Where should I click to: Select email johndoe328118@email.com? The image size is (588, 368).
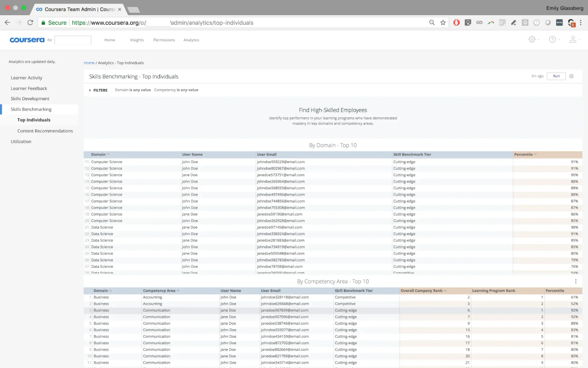pyautogui.click(x=285, y=297)
